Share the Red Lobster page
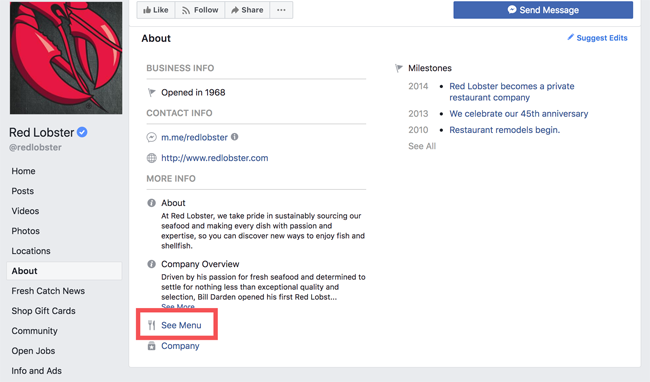Image resolution: width=650 pixels, height=382 pixels. click(247, 10)
